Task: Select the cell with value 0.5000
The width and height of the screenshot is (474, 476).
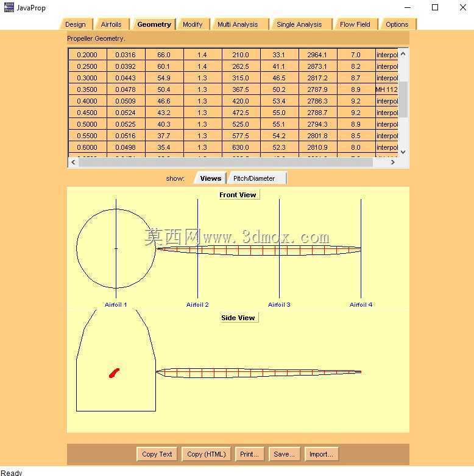Action: coord(88,124)
